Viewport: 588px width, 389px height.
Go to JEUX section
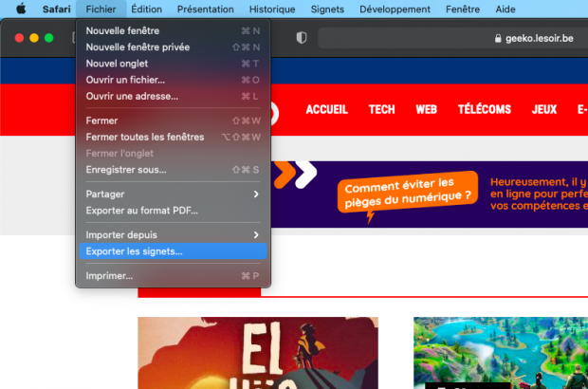[544, 109]
